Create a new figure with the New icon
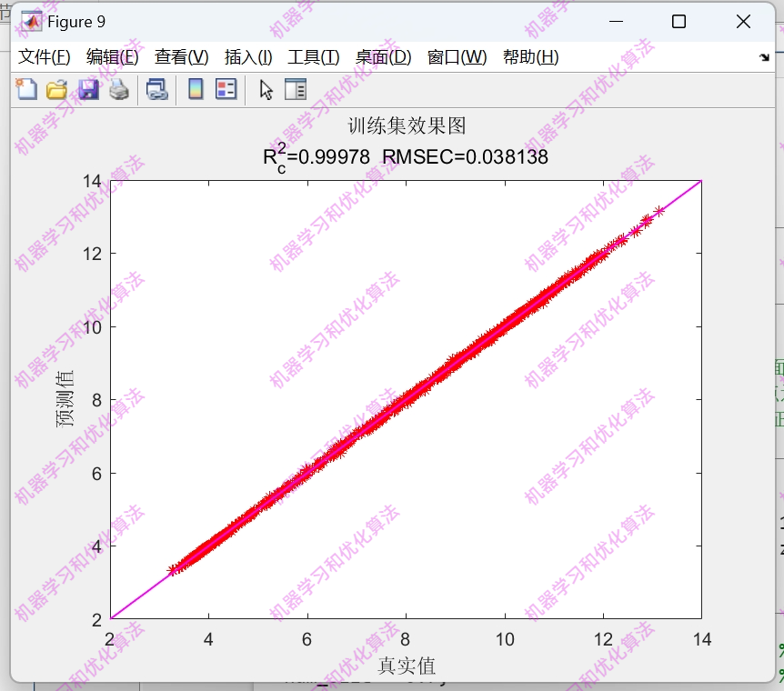 click(x=25, y=89)
